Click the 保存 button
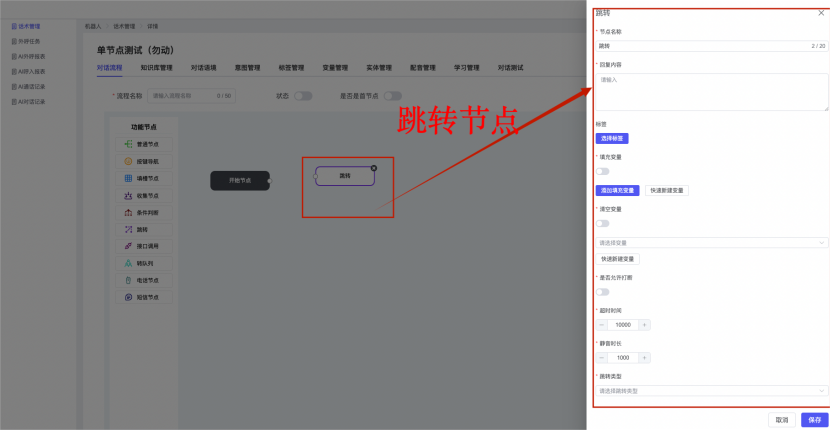Screen dimensions: 830x430 pyautogui.click(x=814, y=420)
